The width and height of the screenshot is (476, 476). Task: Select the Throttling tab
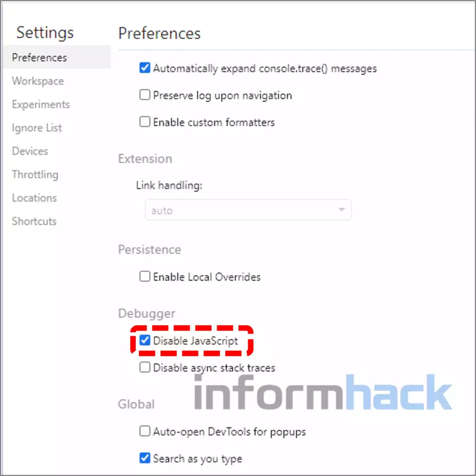pos(35,175)
